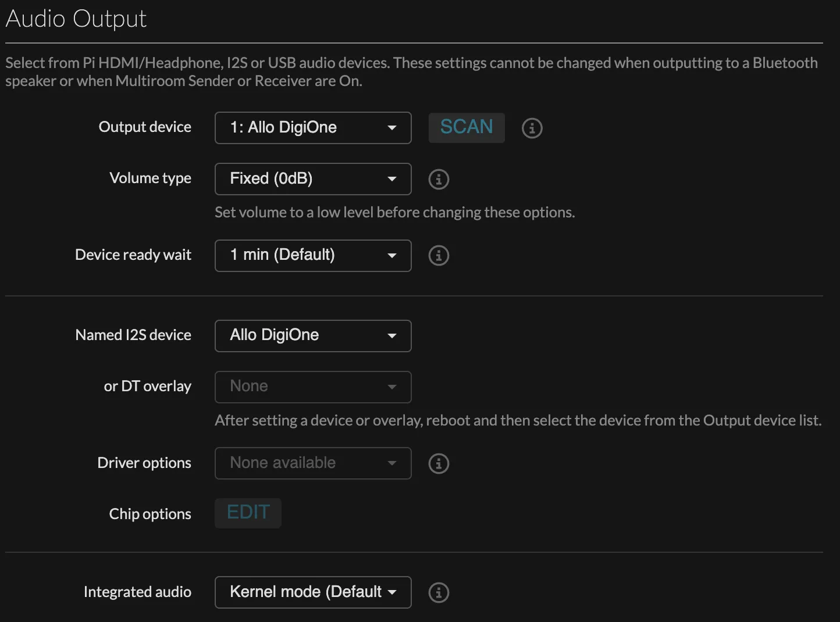Open the Driver options None available dropdown
840x622 pixels.
pos(313,463)
